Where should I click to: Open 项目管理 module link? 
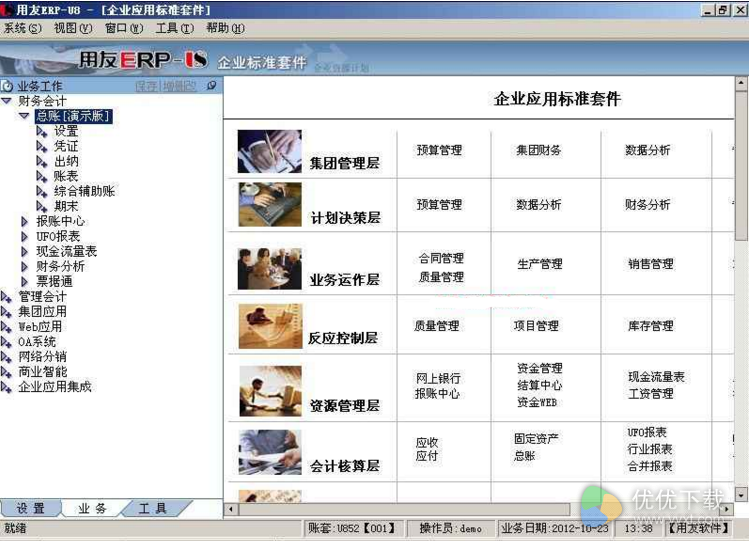(x=536, y=326)
